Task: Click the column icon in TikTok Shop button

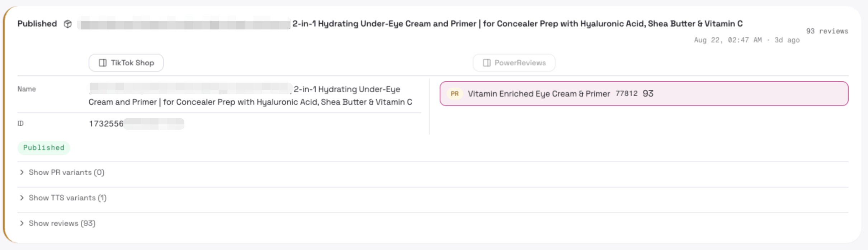Action: [103, 63]
